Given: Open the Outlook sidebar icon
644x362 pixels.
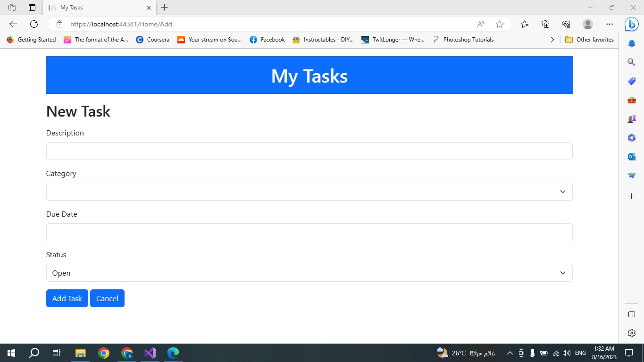Looking at the screenshot, I should tap(631, 156).
